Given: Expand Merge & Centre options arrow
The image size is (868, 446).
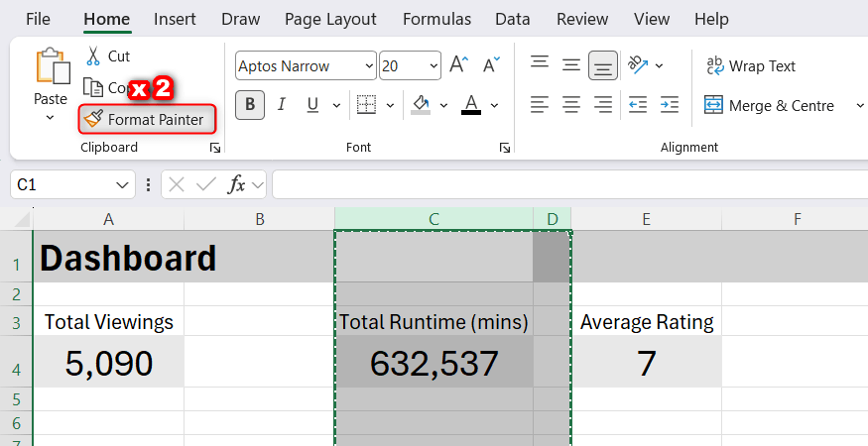Looking at the screenshot, I should tap(860, 105).
